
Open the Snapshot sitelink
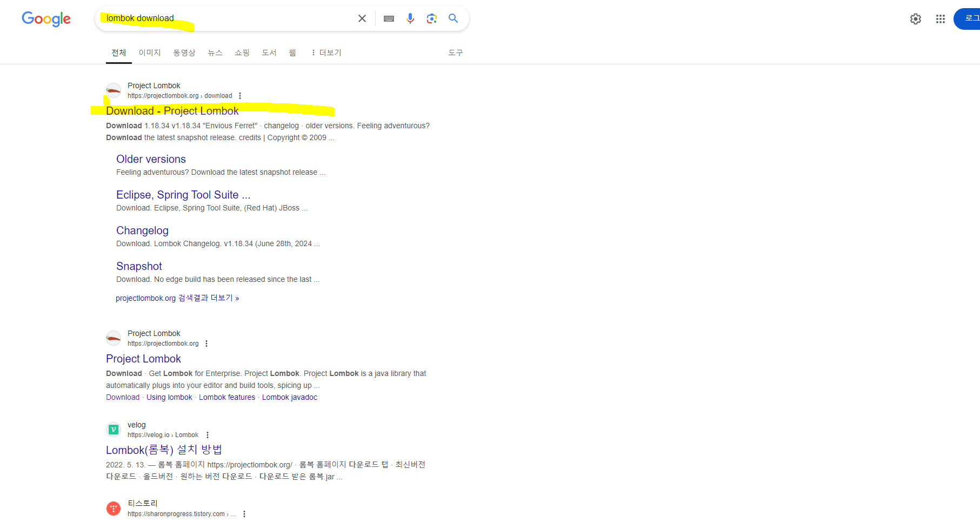[139, 266]
